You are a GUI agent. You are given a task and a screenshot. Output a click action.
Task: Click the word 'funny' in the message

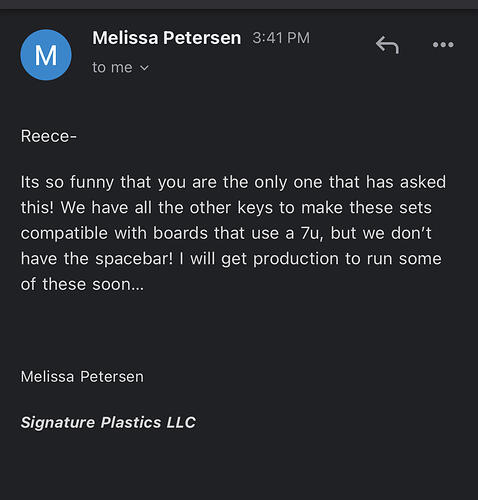pyautogui.click(x=92, y=183)
